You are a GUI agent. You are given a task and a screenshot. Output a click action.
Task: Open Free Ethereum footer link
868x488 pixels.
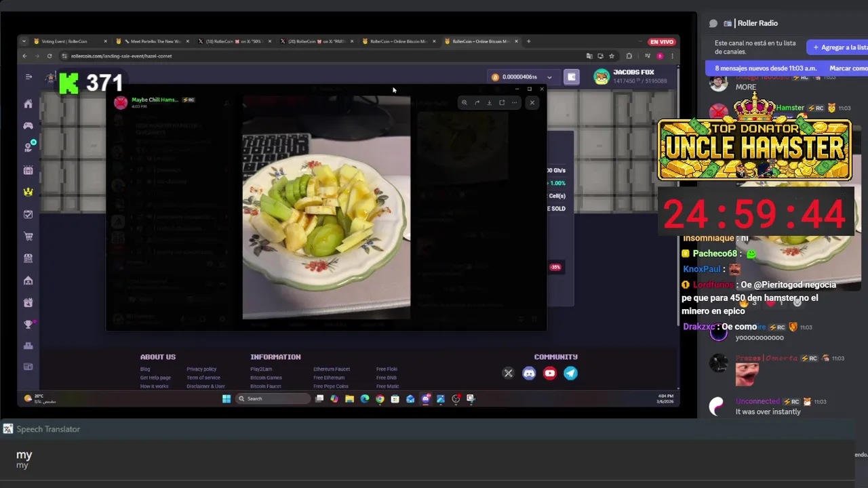pyautogui.click(x=329, y=378)
